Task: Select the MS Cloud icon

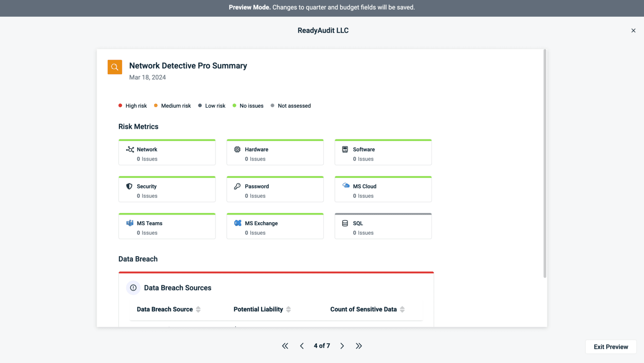Action: tap(345, 186)
